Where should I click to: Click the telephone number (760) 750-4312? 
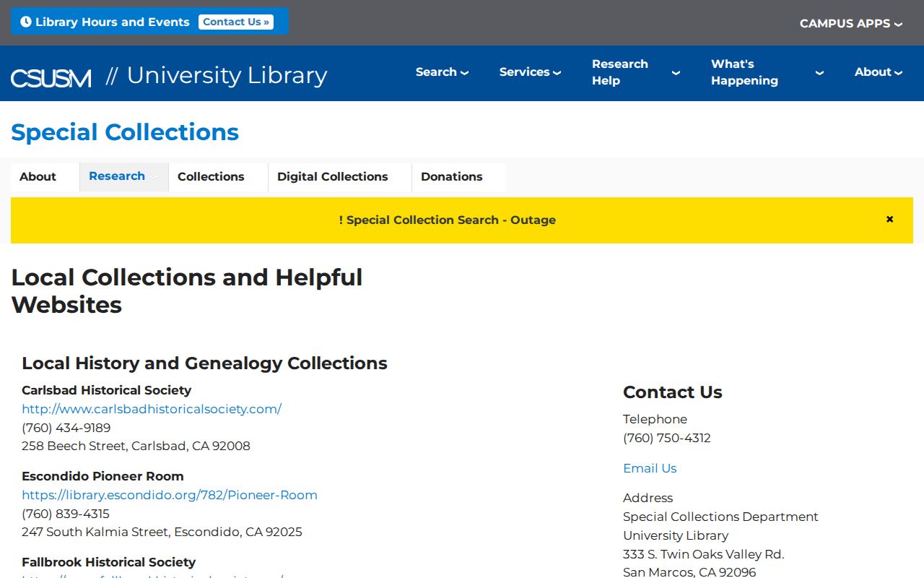click(667, 438)
